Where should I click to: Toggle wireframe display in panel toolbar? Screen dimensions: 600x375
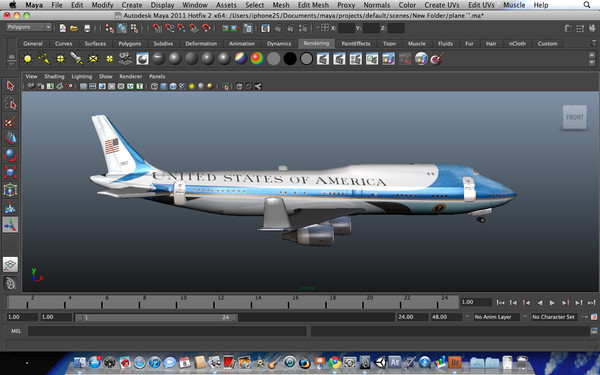click(x=154, y=86)
